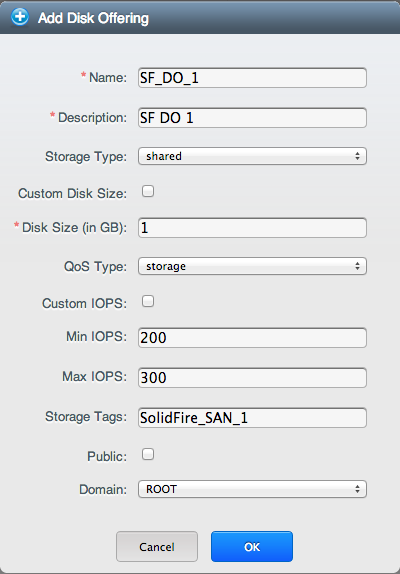The height and width of the screenshot is (574, 400).
Task: Click the Storage Tags field SolidFire_SAN_1
Action: pyautogui.click(x=252, y=418)
